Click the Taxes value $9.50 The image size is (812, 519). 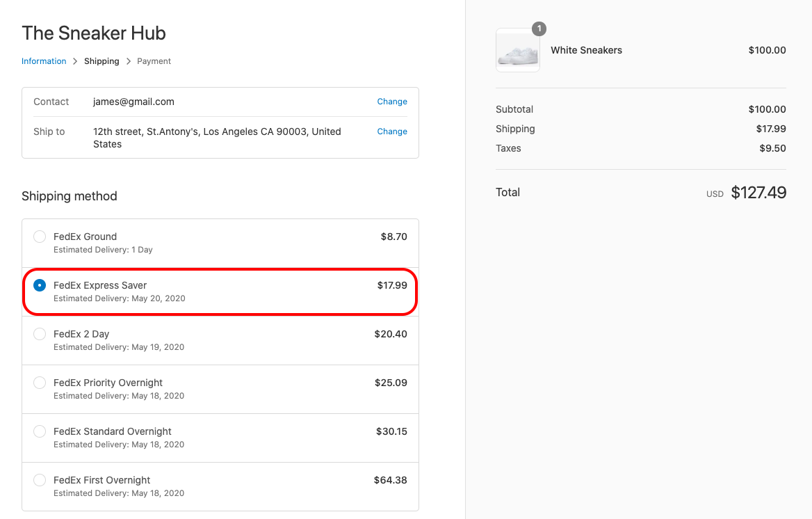click(772, 148)
